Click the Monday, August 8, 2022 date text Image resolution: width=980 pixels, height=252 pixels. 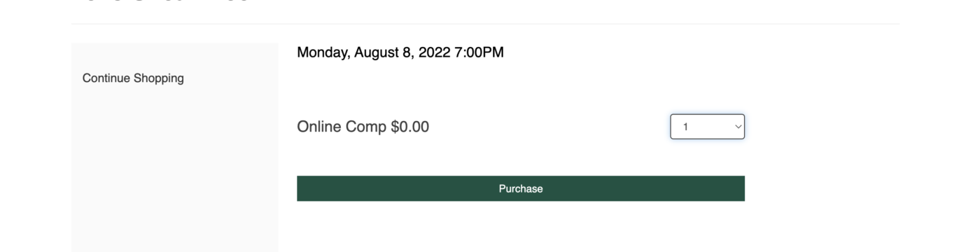374,52
